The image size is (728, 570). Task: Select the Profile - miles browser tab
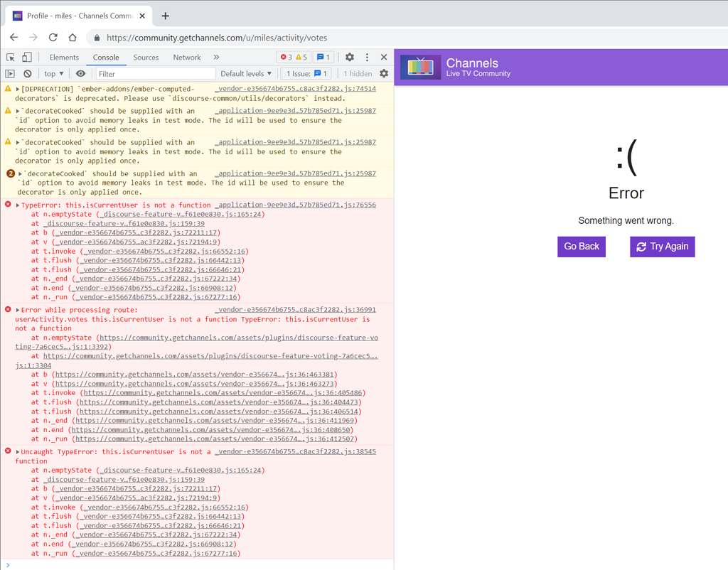tap(80, 16)
